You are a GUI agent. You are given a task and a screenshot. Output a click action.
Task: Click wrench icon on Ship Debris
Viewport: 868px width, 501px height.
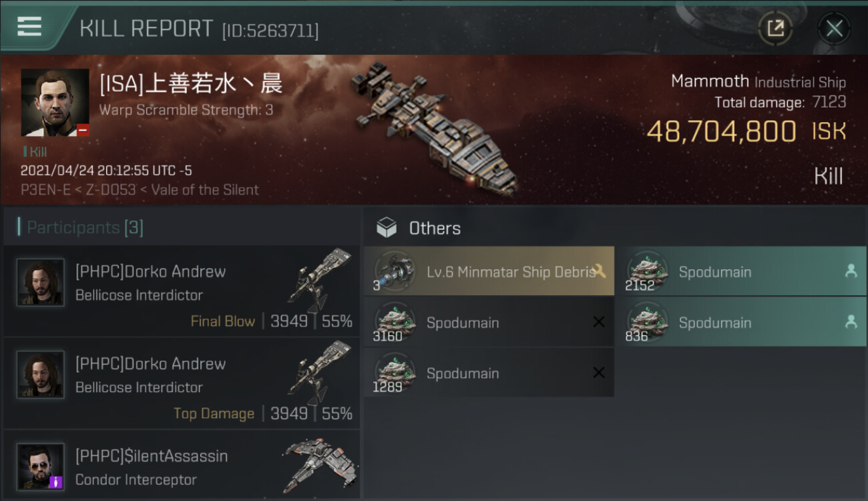pyautogui.click(x=598, y=271)
